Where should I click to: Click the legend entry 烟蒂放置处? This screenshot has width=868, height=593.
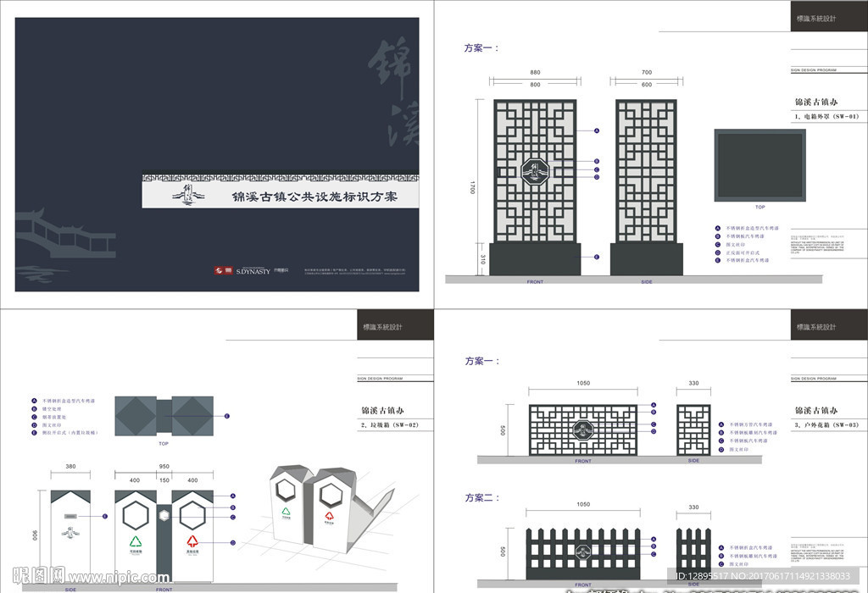[x=54, y=417]
